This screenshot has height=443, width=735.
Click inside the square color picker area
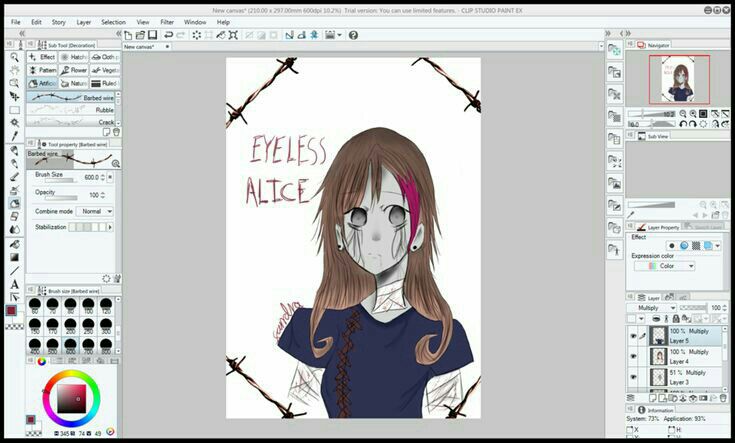pyautogui.click(x=70, y=400)
